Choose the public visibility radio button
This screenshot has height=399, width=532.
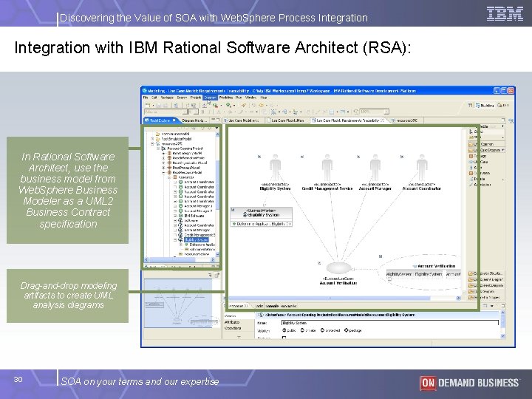284,330
